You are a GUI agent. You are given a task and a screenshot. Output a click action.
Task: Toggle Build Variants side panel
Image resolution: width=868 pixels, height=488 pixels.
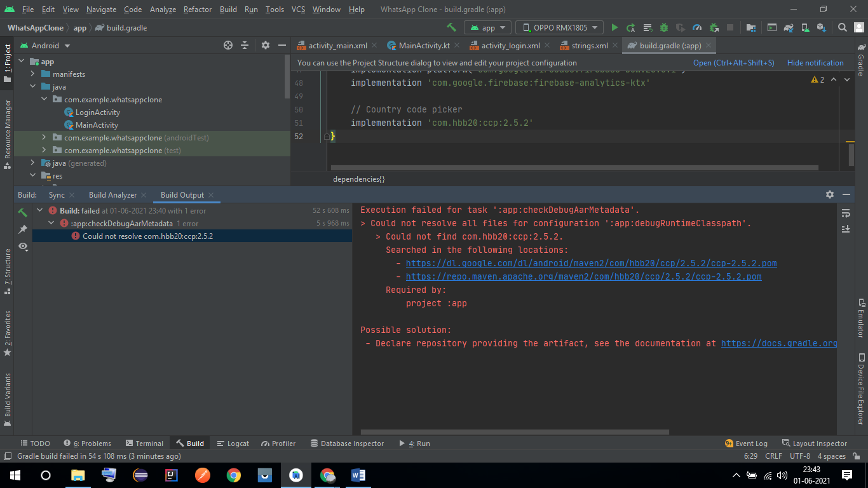coord(7,399)
